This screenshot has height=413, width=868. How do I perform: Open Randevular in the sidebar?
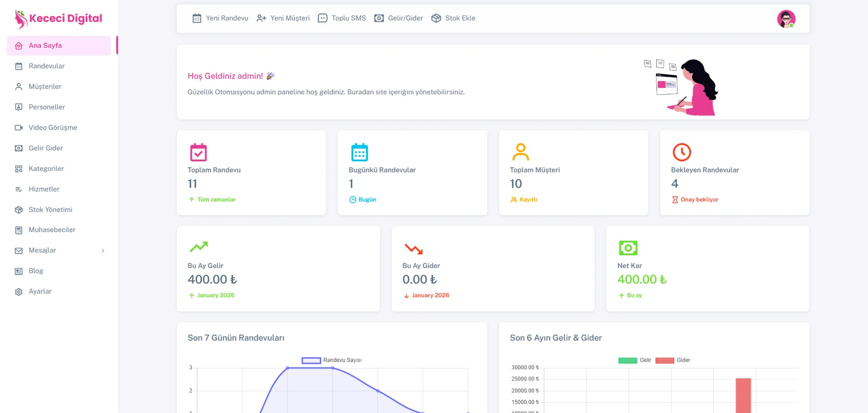click(x=47, y=66)
